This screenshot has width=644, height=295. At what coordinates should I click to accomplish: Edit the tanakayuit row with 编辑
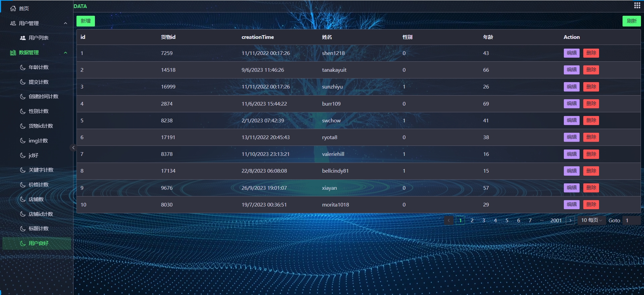[x=572, y=70]
